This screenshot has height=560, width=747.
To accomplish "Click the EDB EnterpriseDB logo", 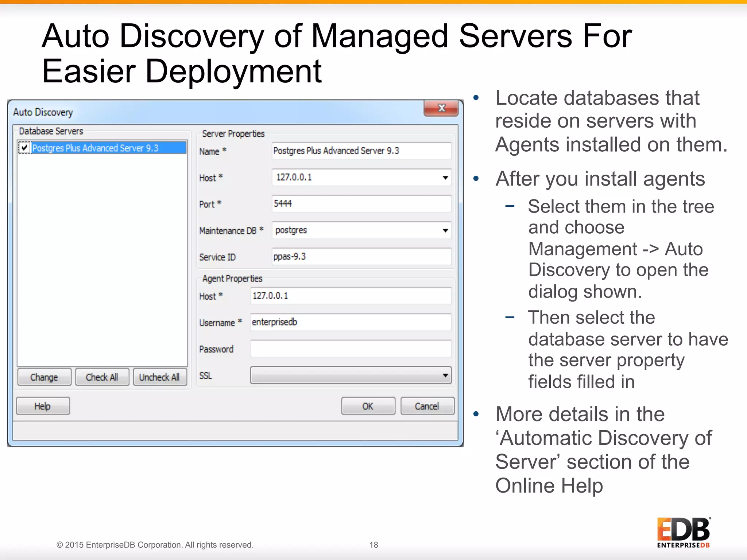I will (x=684, y=533).
